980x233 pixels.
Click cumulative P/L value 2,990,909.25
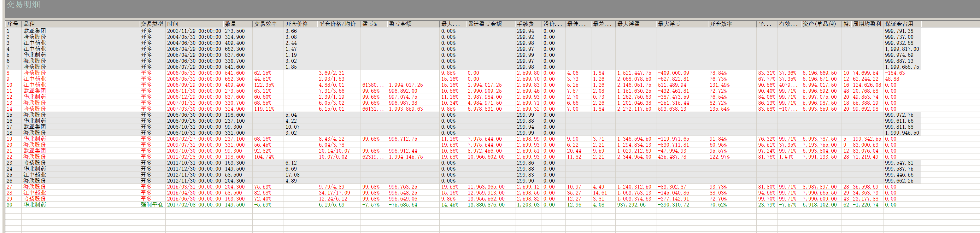pyautogui.click(x=485, y=91)
